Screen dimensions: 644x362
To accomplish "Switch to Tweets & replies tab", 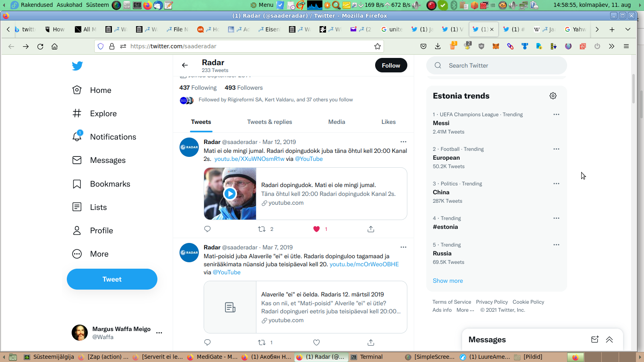I will [269, 122].
